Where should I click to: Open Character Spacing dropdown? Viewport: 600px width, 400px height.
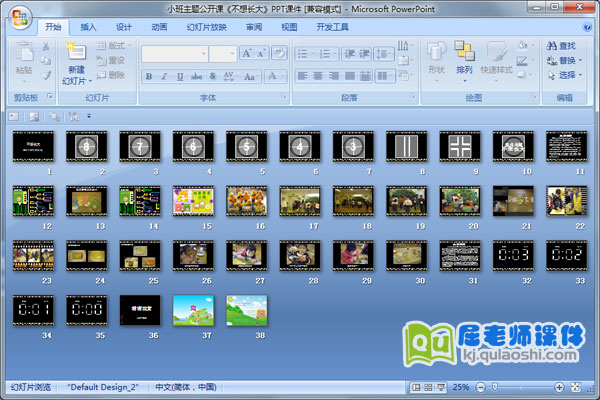click(x=230, y=77)
